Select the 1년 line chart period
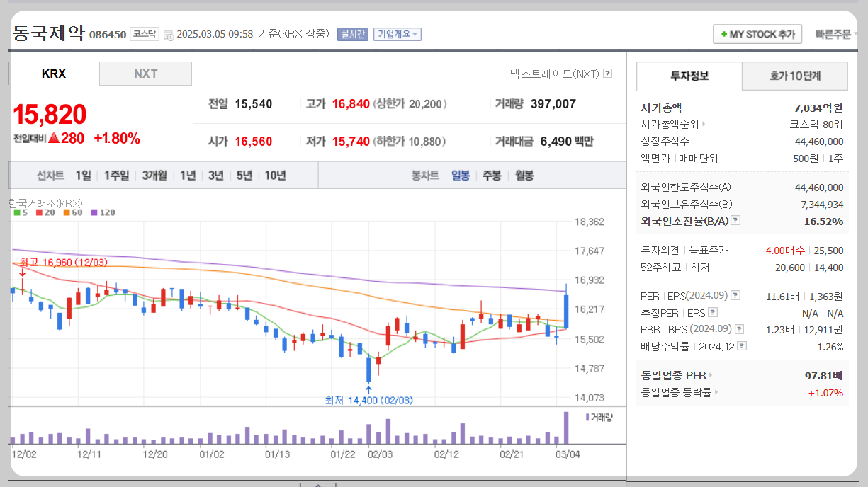Image resolution: width=868 pixels, height=487 pixels. click(188, 176)
